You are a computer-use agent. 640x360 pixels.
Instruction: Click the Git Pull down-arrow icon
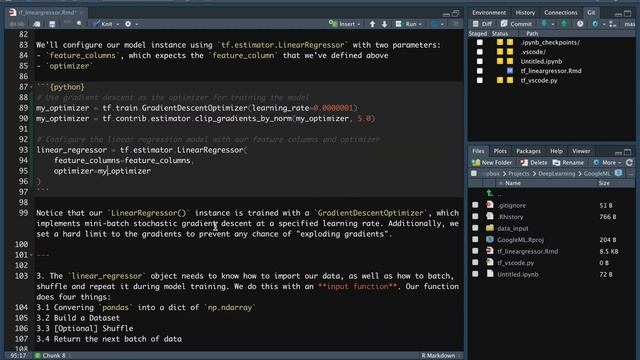(544, 24)
